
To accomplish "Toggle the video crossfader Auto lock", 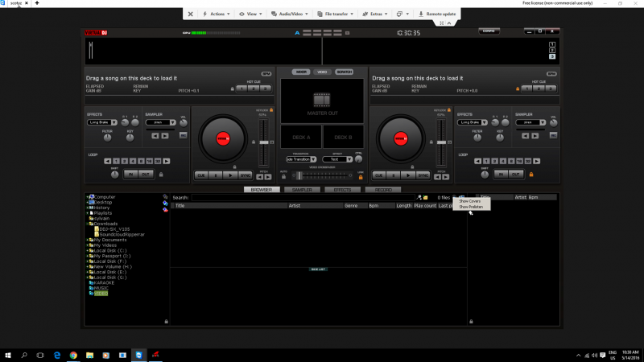I will (x=283, y=176).
